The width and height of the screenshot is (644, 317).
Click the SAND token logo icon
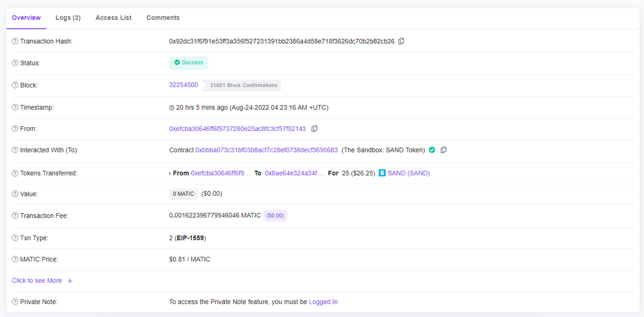382,173
